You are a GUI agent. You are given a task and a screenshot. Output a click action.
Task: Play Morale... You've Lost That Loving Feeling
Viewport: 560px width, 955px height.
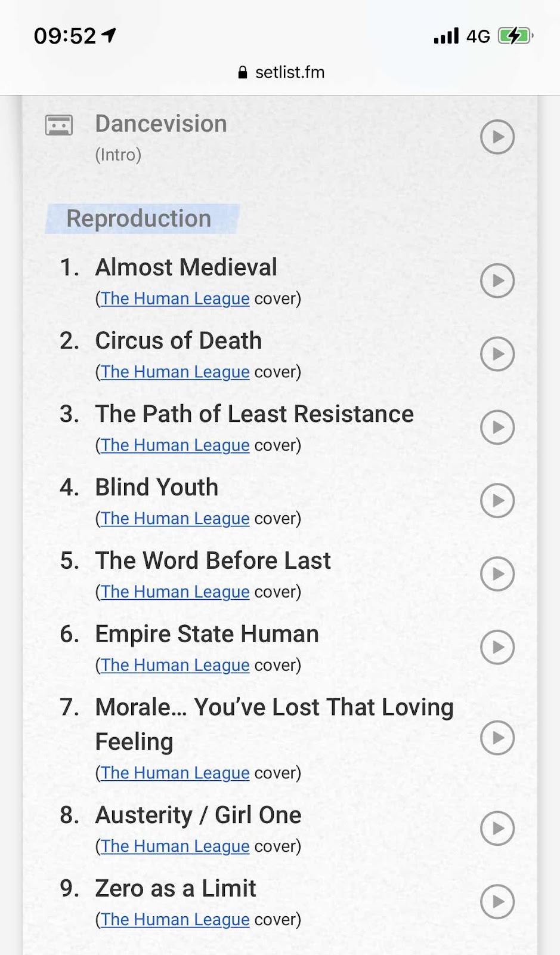(x=497, y=738)
